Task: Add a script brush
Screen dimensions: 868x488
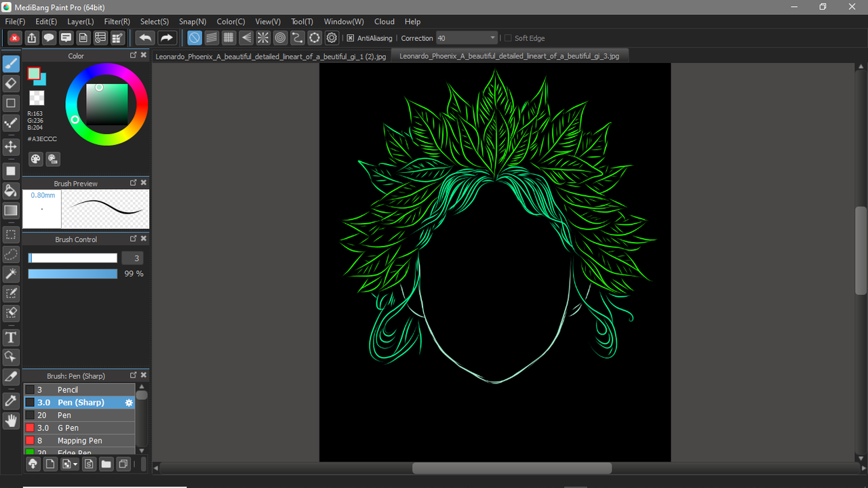Action: pyautogui.click(x=89, y=464)
